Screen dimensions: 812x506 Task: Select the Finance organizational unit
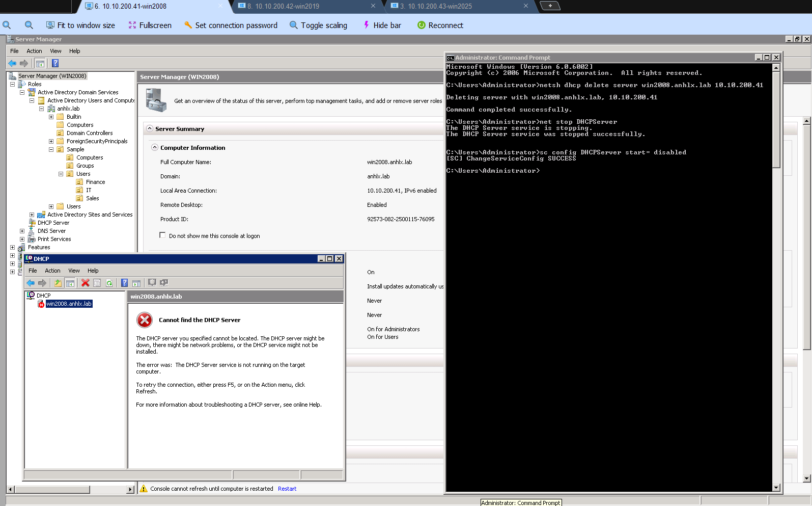pyautogui.click(x=95, y=182)
